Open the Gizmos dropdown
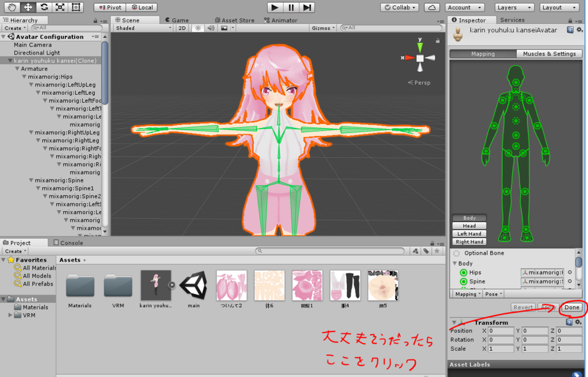The width and height of the screenshot is (588, 377). 323,28
